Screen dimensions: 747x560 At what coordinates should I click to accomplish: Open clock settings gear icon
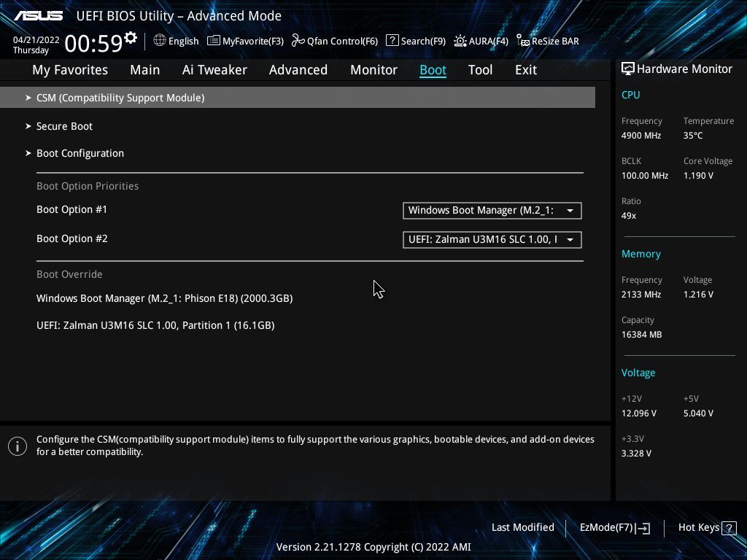(x=131, y=38)
